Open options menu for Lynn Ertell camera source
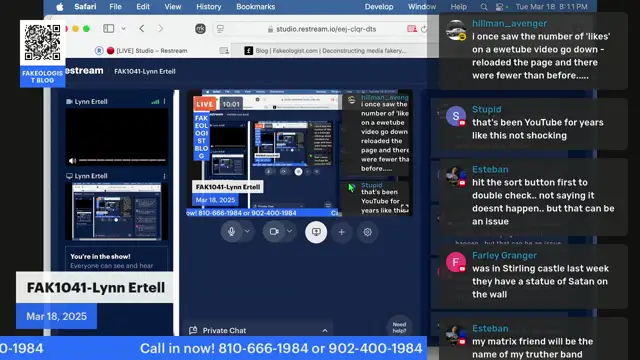 tap(164, 101)
